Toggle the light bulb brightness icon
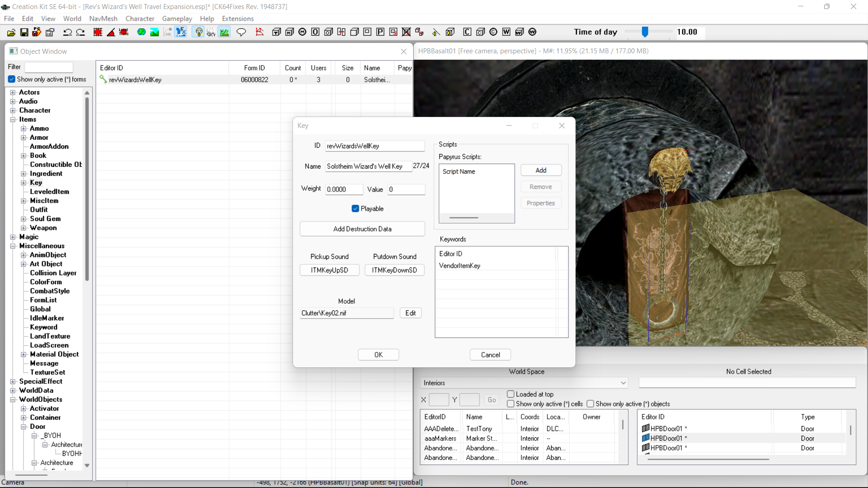Image resolution: width=868 pixels, height=488 pixels. tap(198, 32)
